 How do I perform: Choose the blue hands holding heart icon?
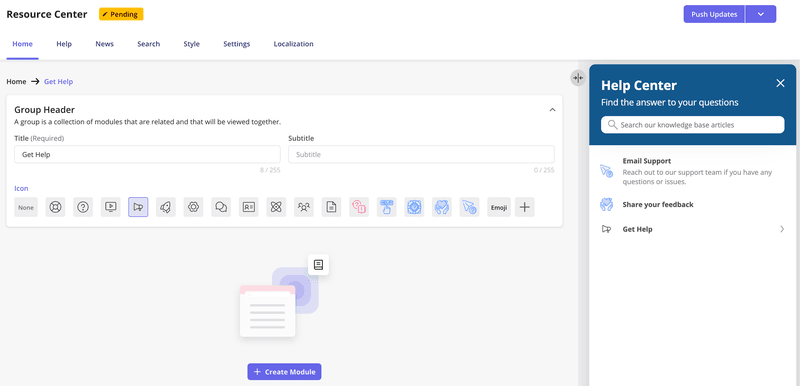point(441,207)
